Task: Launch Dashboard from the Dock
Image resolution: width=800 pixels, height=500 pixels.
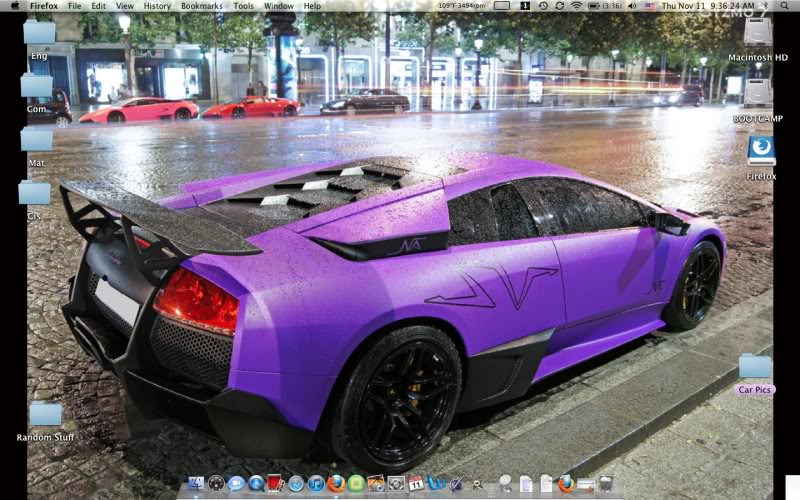Action: pyautogui.click(x=216, y=484)
